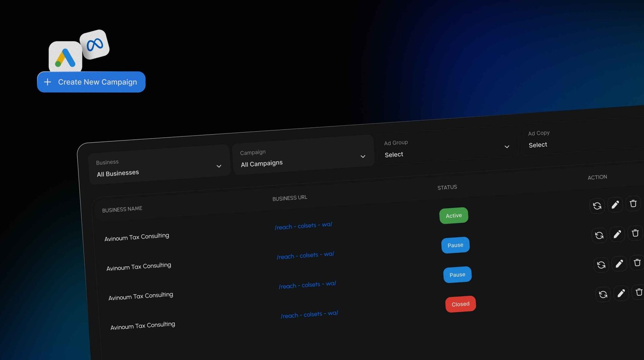The height and width of the screenshot is (360, 644).
Task: Click the refresh icon in the Active row
Action: tap(597, 206)
